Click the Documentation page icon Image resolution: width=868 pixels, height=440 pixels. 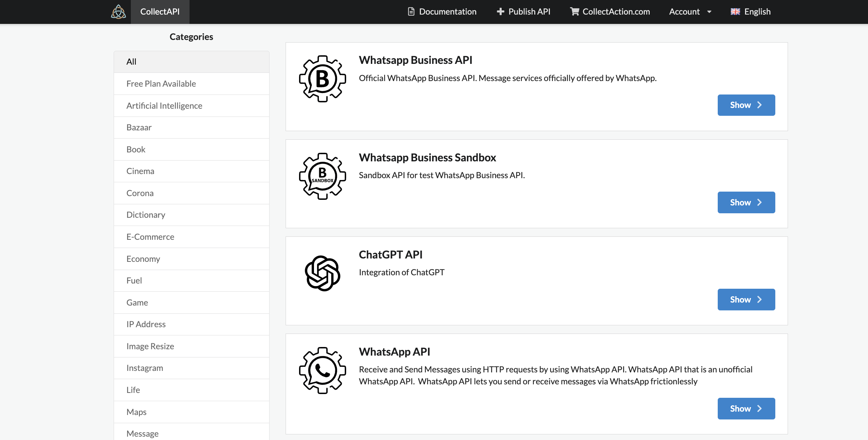tap(411, 12)
